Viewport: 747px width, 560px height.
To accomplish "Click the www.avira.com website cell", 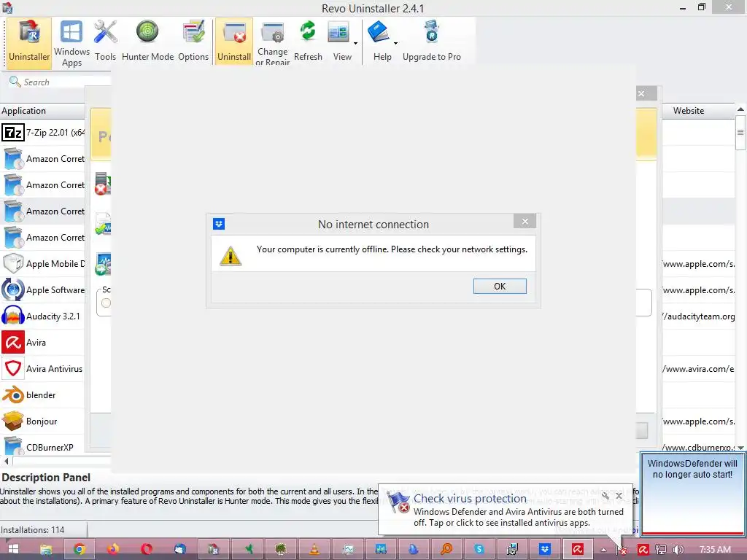I will [x=698, y=368].
